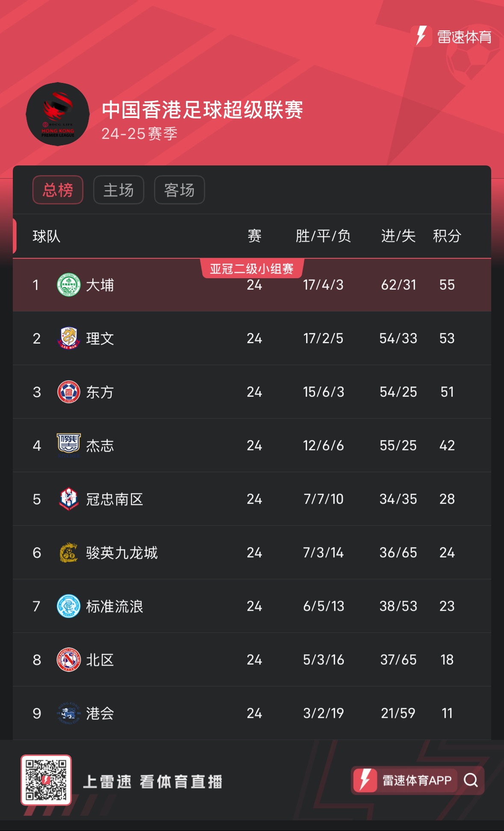Click the Lee Man (理文) team logo

(68, 338)
